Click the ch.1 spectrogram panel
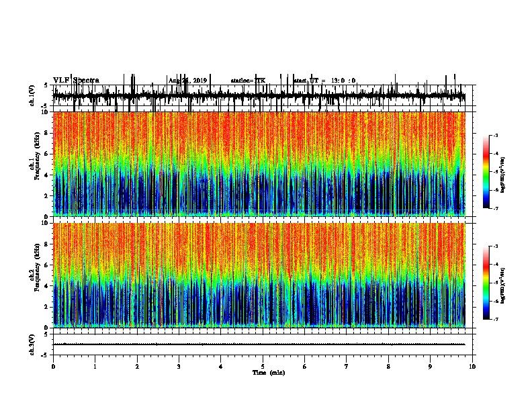The image size is (532, 411). pos(259,164)
